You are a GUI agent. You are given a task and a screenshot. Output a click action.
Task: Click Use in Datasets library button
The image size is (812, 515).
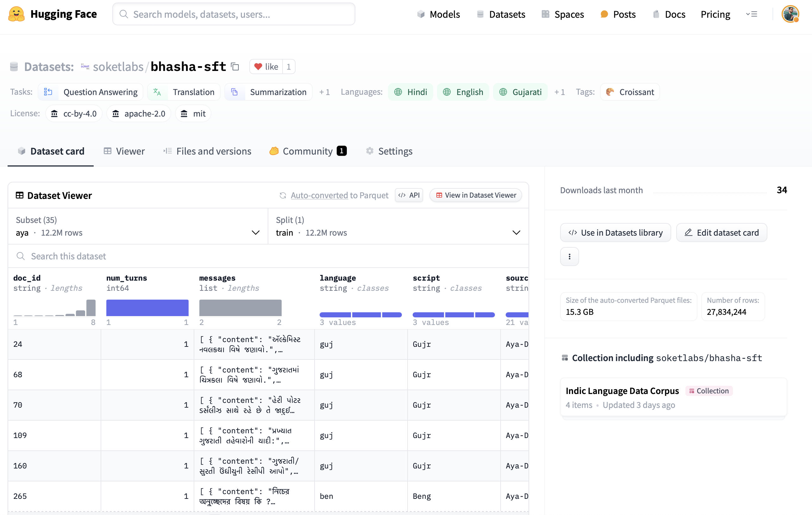point(615,232)
